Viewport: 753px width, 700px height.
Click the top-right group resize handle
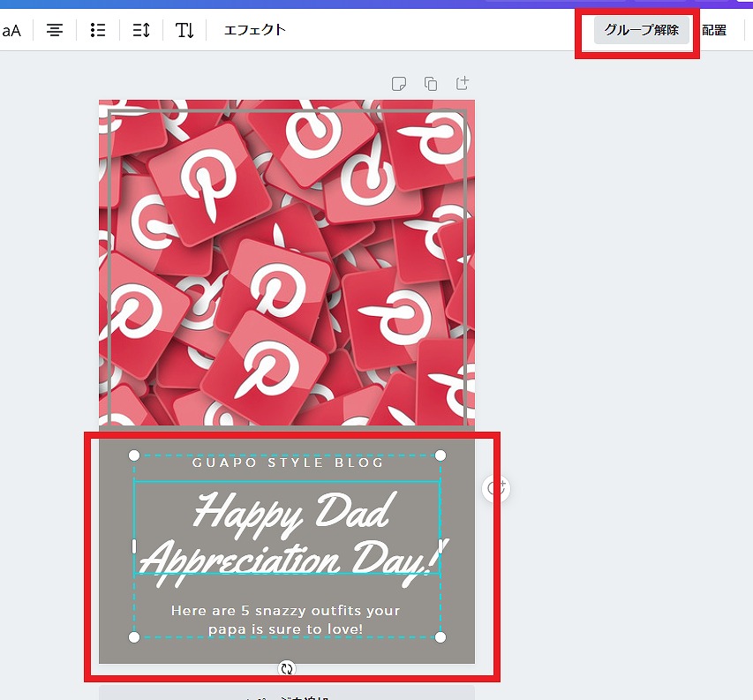coord(440,455)
